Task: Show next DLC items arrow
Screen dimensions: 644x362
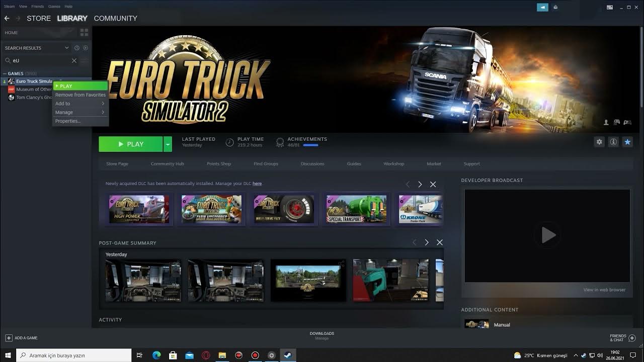Action: click(420, 185)
